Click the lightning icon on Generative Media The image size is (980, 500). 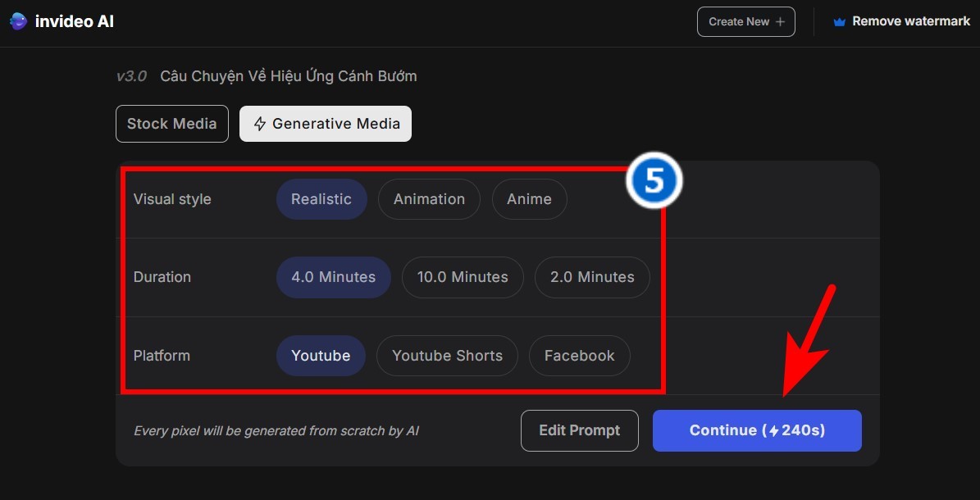click(259, 124)
